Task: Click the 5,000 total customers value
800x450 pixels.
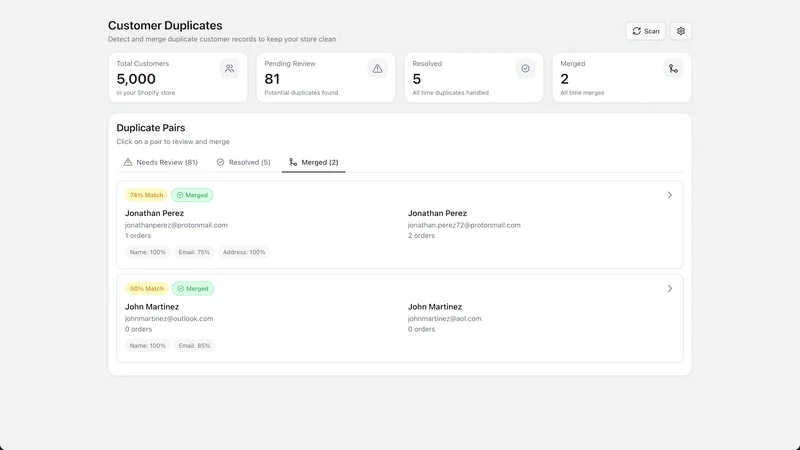Action: [136, 79]
